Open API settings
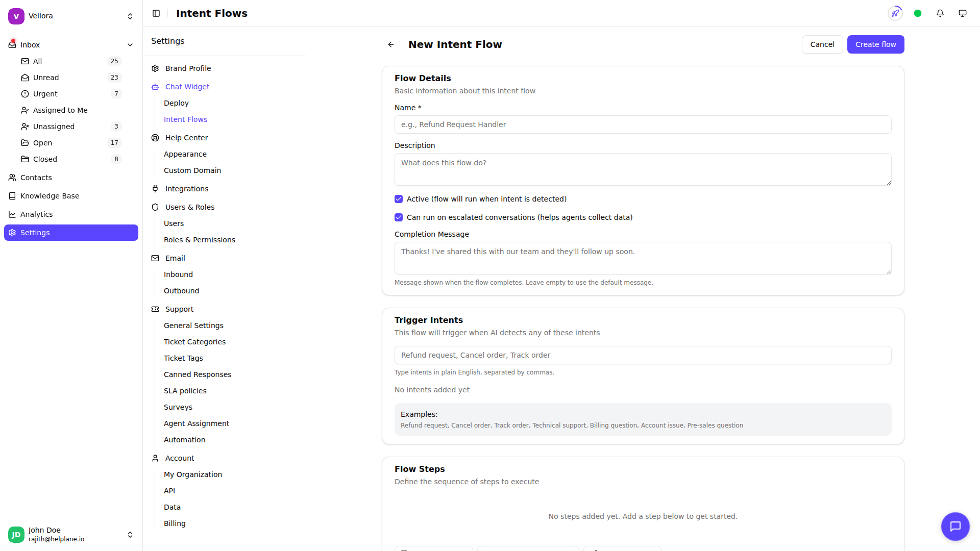Image resolution: width=980 pixels, height=551 pixels. [x=169, y=491]
